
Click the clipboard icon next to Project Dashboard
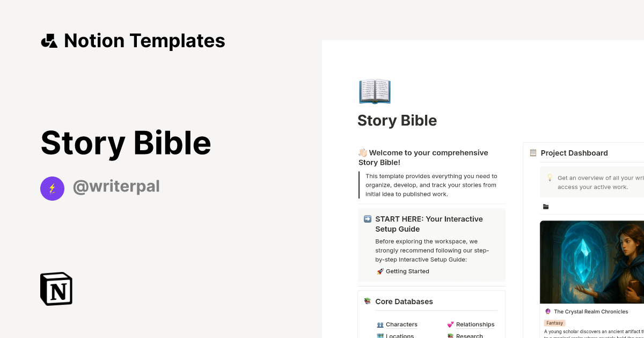[x=533, y=152]
